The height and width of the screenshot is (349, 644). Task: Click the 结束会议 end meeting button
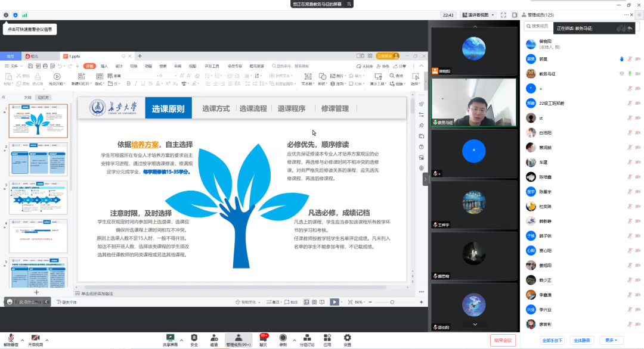[503, 340]
